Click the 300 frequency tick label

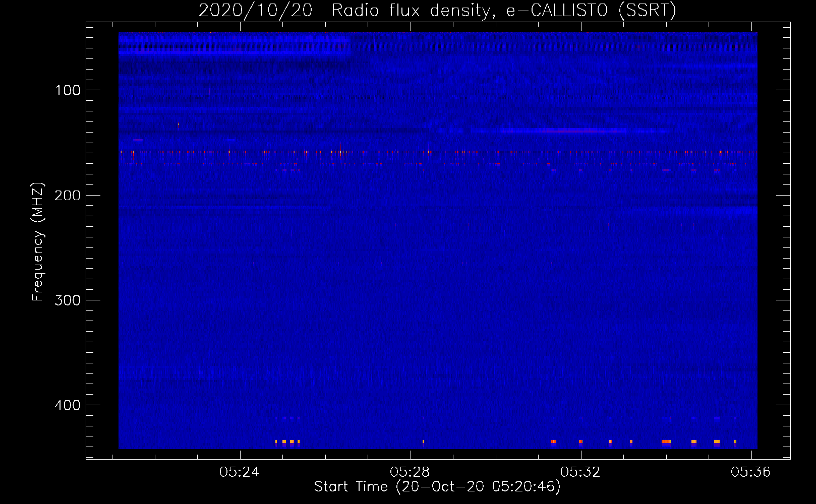tap(68, 300)
